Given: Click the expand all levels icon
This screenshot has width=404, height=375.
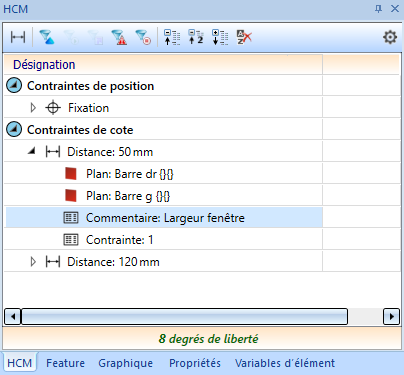Looking at the screenshot, I should (220, 37).
